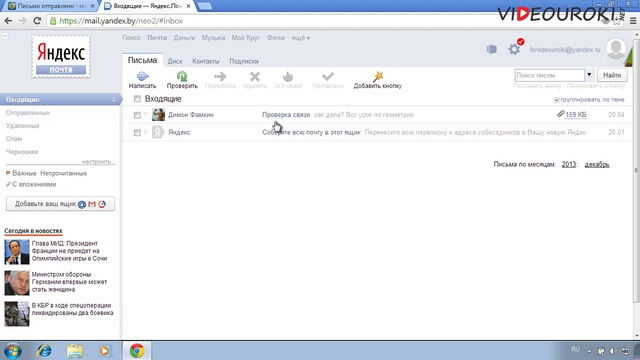
Task: Click the user avatar picture
Action: (x=616, y=49)
